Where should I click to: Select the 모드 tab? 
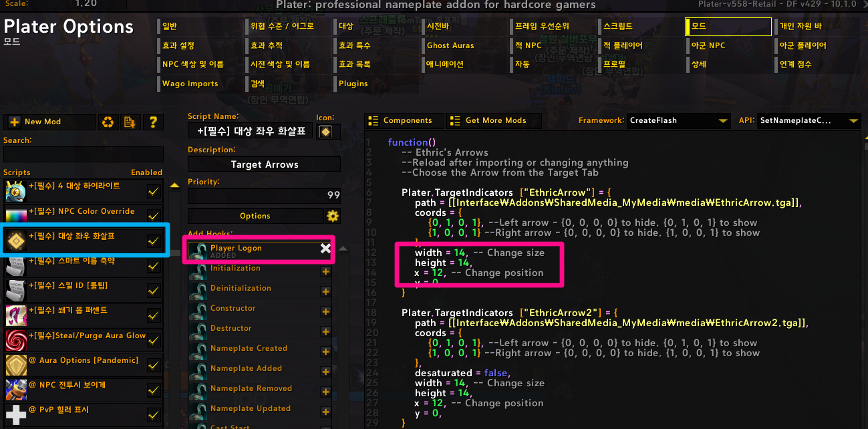(728, 27)
